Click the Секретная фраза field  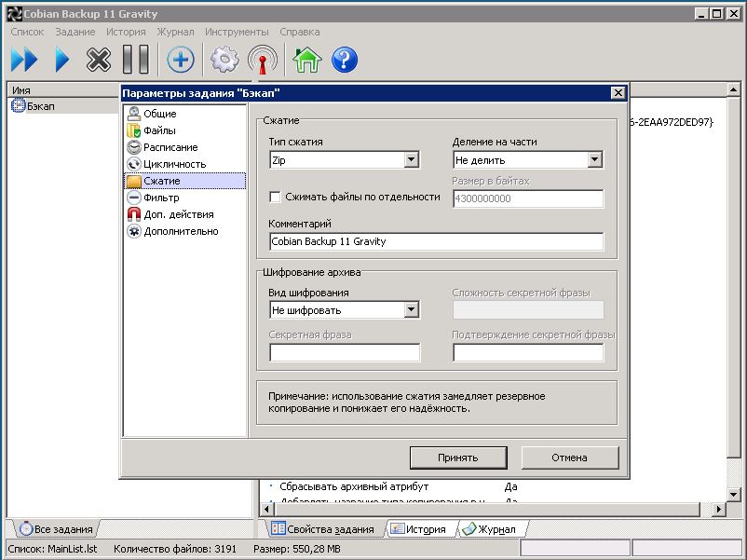[x=345, y=353]
